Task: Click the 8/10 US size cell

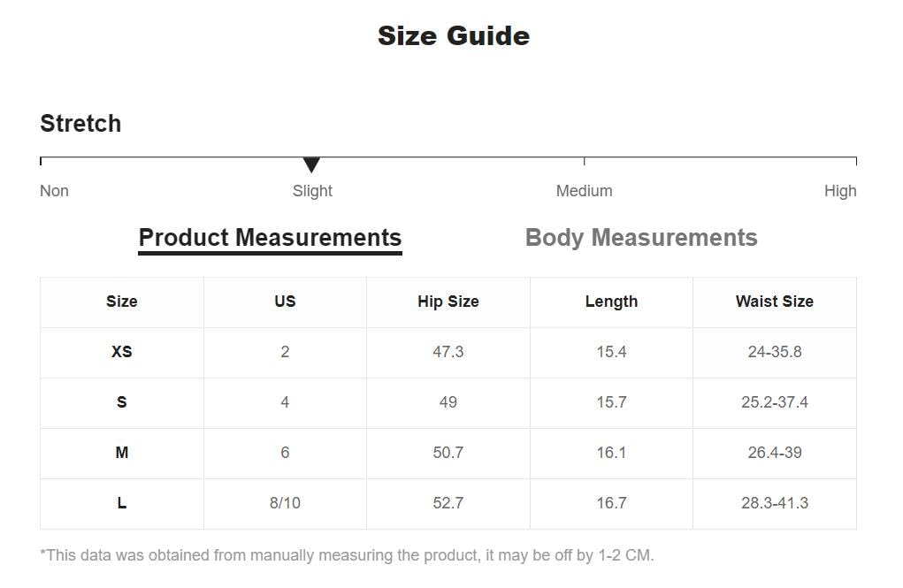Action: click(285, 503)
